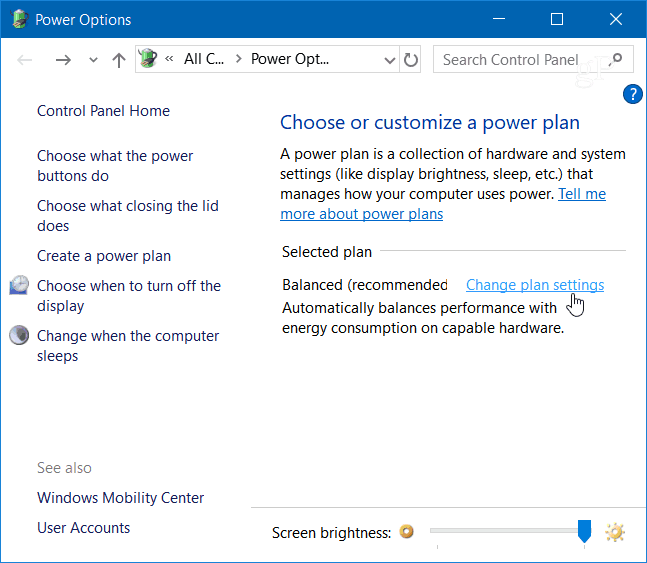647x563 pixels.
Task: Click the breadcrumb chevron after All C...
Action: (x=238, y=59)
